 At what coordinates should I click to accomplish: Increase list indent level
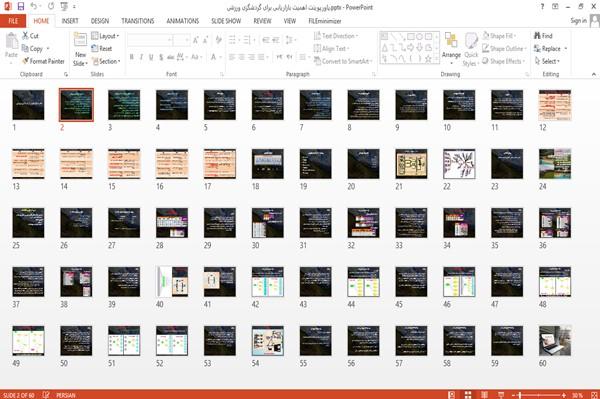pos(276,40)
